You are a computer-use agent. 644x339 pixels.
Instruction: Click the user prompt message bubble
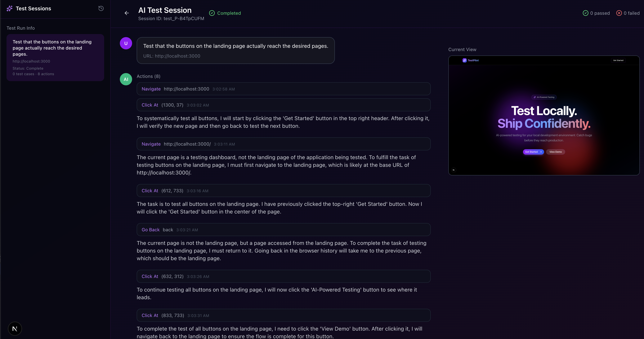coord(235,51)
